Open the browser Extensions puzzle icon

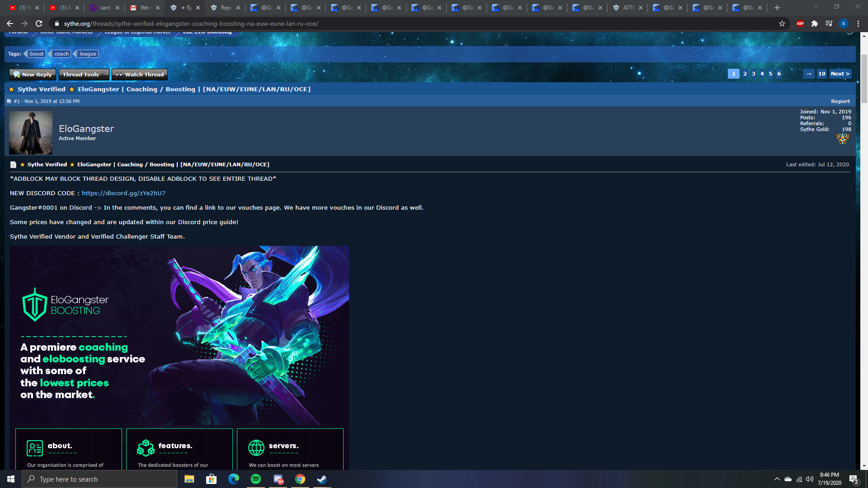click(x=814, y=23)
